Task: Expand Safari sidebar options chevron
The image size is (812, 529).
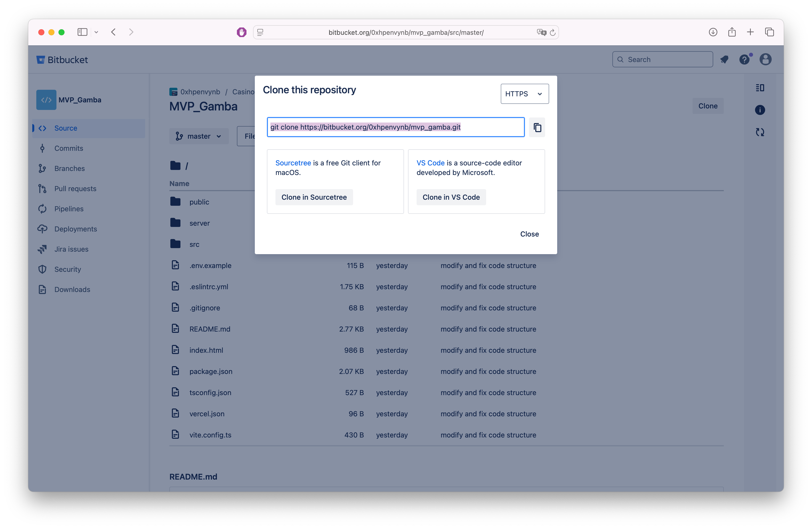Action: click(x=96, y=32)
